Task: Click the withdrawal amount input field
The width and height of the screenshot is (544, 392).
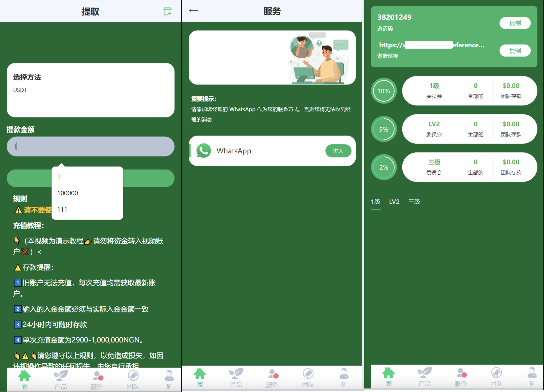Action: [91, 147]
